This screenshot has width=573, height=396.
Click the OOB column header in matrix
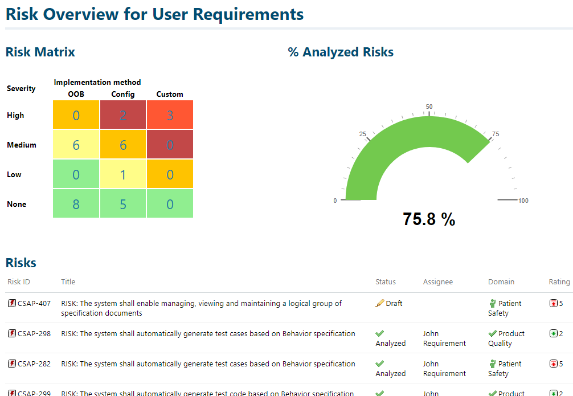point(76,94)
